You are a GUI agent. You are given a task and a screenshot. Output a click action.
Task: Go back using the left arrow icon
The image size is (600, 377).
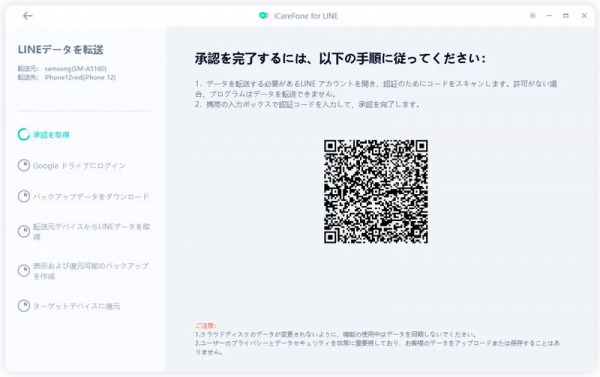coord(28,16)
